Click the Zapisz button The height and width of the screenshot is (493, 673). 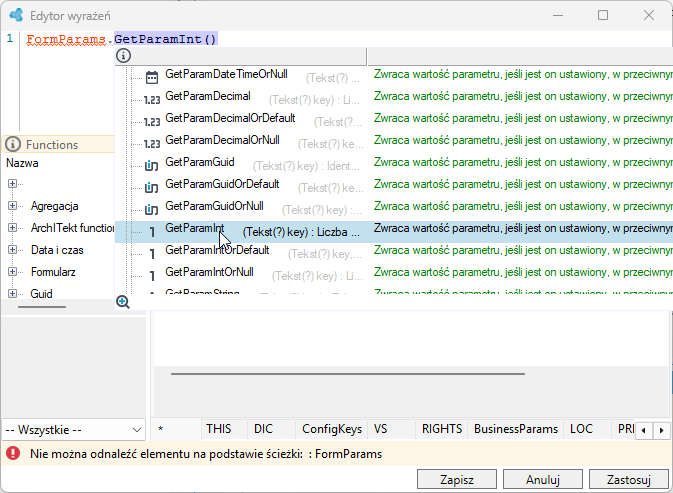pyautogui.click(x=457, y=479)
